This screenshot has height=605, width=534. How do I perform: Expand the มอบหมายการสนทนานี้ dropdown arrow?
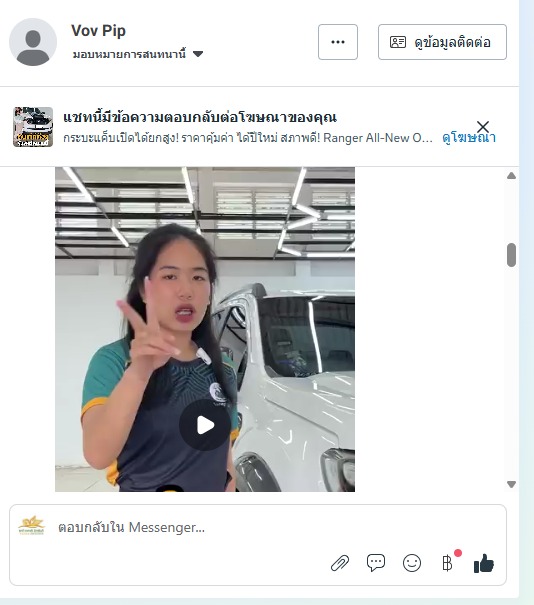[198, 54]
